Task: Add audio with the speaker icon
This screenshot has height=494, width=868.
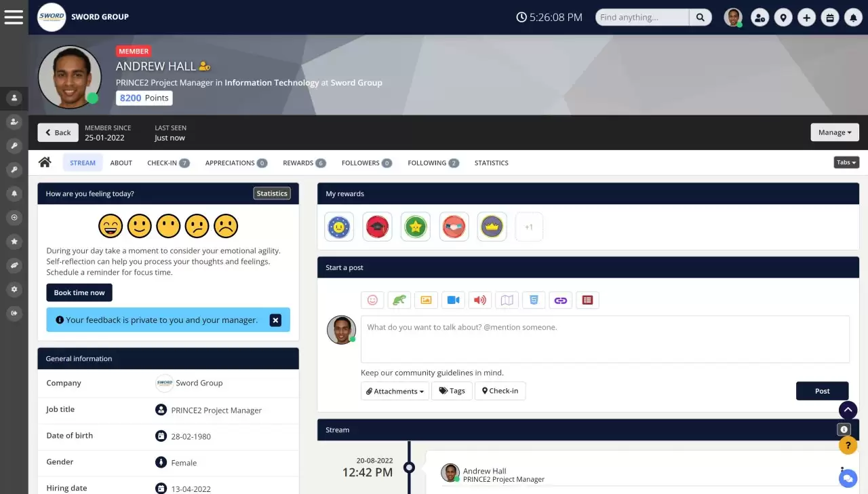Action: pyautogui.click(x=480, y=300)
